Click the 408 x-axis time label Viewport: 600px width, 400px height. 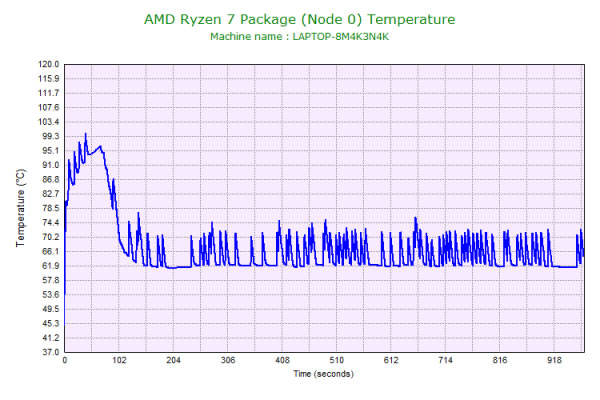click(x=282, y=360)
